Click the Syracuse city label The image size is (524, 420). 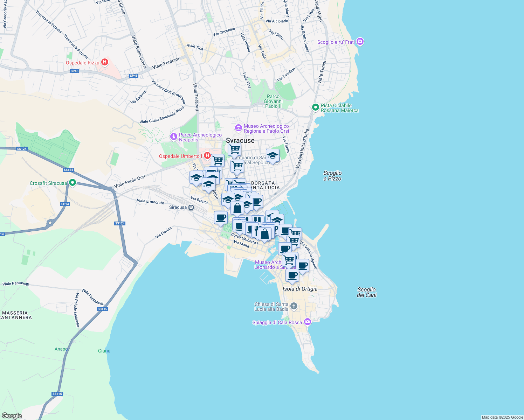(240, 140)
